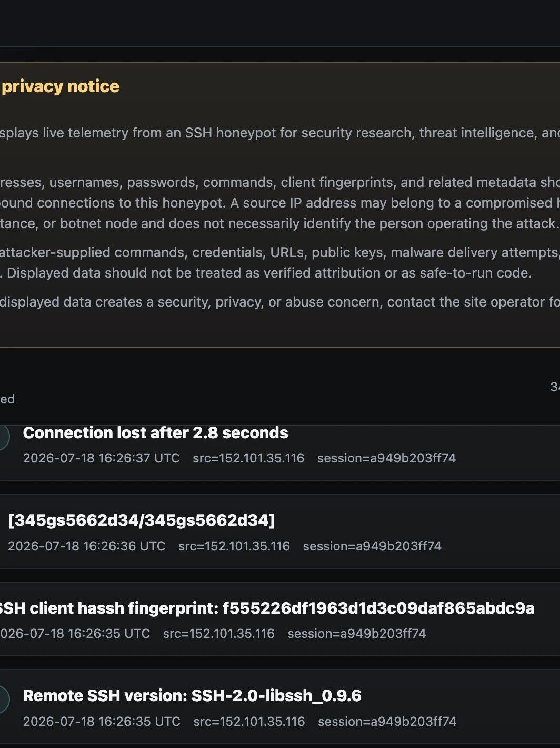The image size is (560, 748).
Task: Click session ID in hassh fingerprint row
Action: 357,634
